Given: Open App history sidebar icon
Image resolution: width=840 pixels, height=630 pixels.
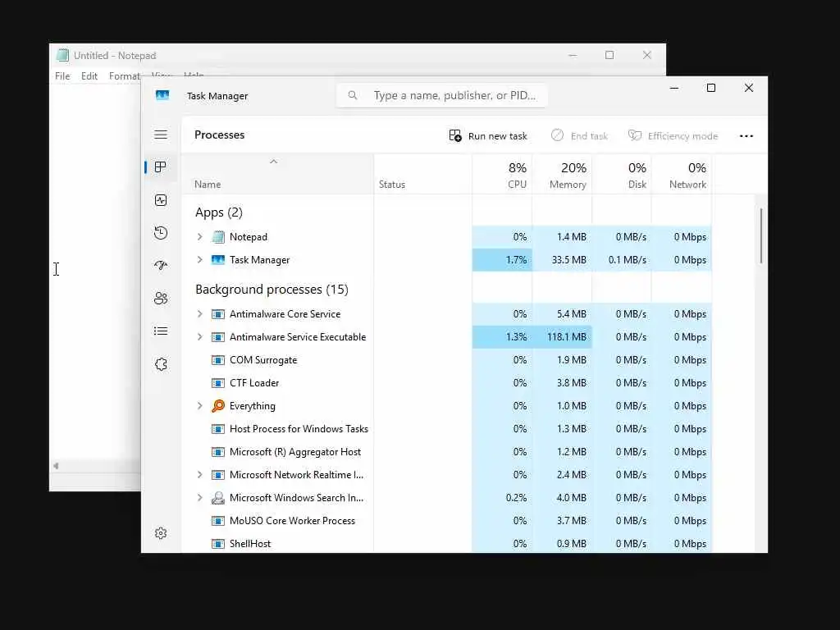Looking at the screenshot, I should pos(161,233).
